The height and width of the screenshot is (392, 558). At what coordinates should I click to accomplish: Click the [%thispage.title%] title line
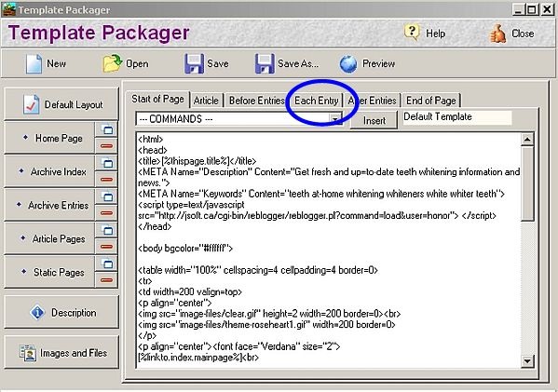point(197,161)
